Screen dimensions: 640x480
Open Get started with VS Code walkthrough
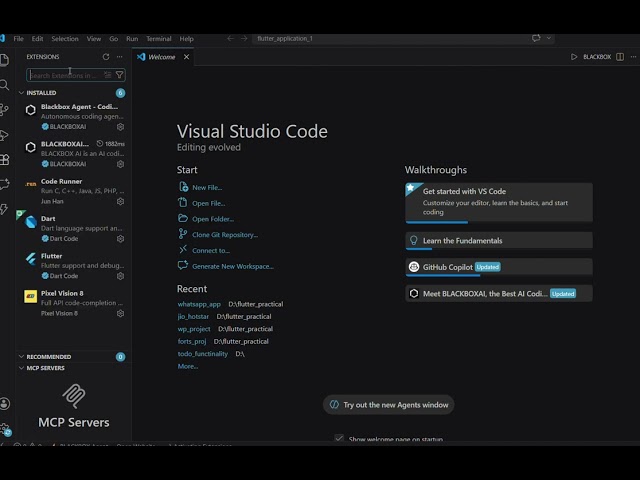[x=499, y=203]
